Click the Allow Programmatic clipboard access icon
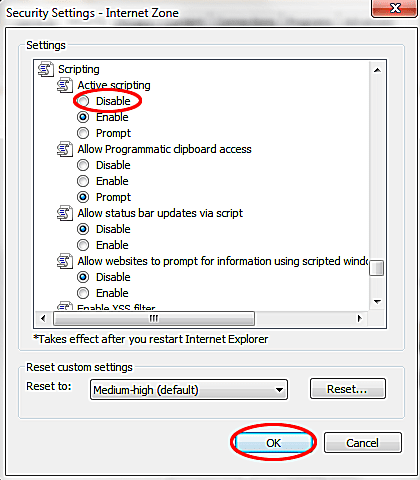 pyautogui.click(x=64, y=149)
